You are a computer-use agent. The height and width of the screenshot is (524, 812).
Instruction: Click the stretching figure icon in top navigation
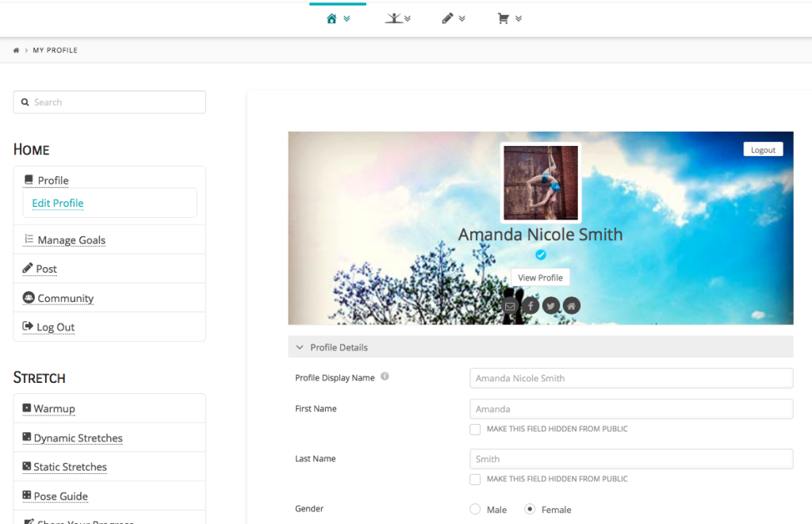point(393,19)
